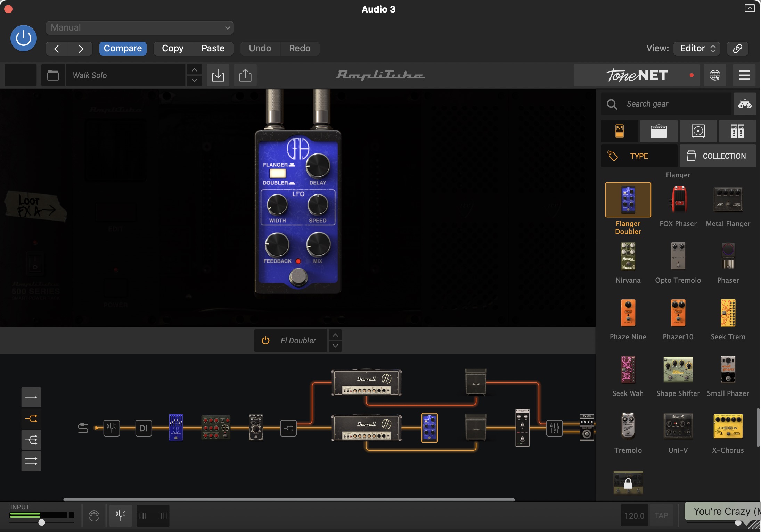Select the X-Chorus pedal
Screen dimensions: 761x532
click(728, 426)
